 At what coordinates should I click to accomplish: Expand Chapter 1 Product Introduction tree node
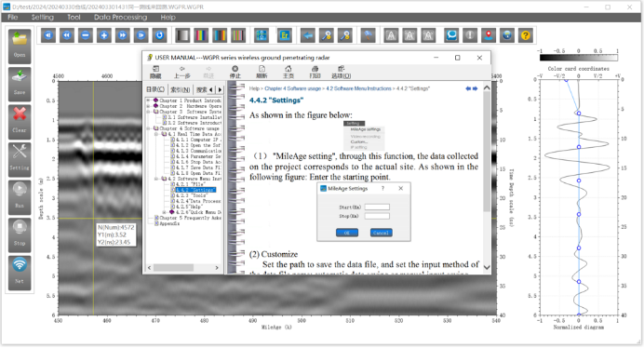tap(148, 100)
